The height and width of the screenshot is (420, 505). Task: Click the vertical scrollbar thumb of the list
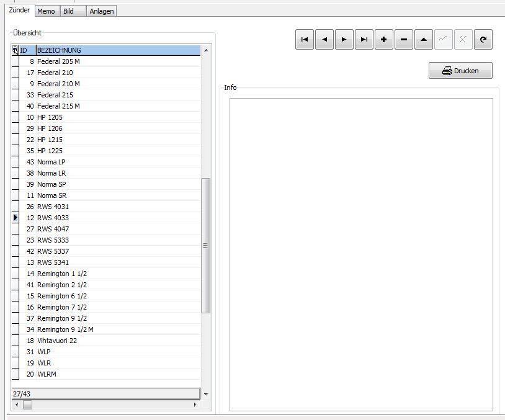[206, 246]
